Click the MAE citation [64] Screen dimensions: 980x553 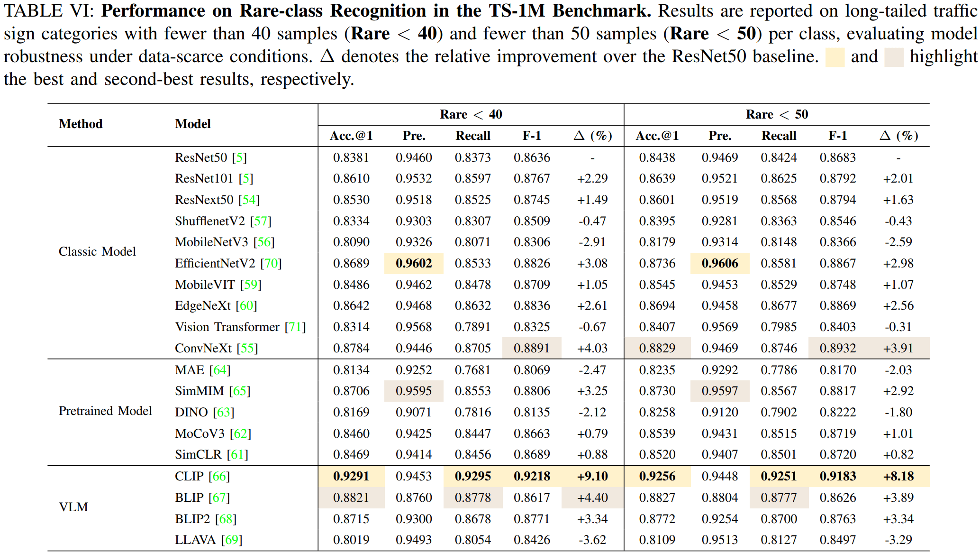(x=220, y=370)
